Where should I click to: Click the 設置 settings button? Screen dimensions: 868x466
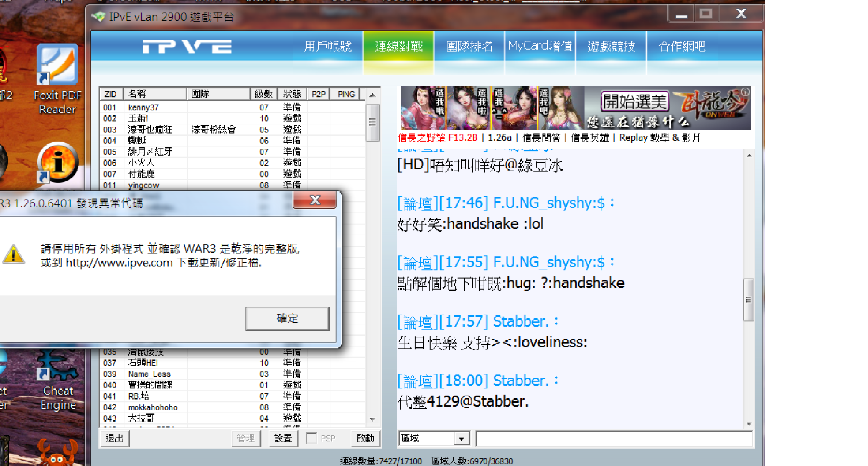point(283,438)
